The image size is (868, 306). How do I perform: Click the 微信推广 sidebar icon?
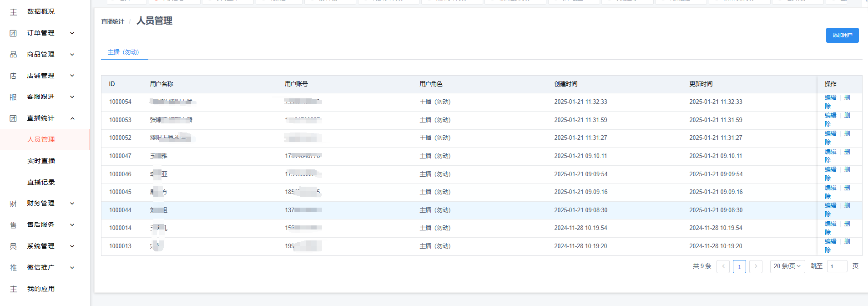click(x=13, y=268)
